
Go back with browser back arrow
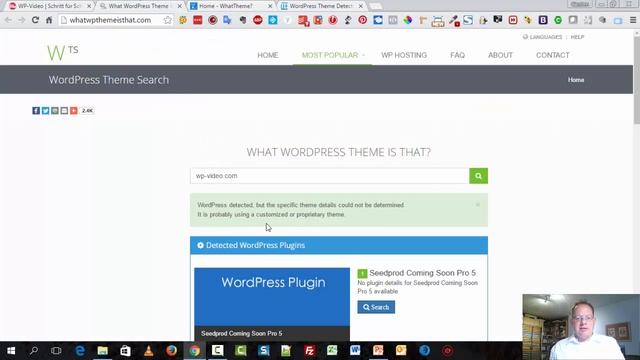click(8, 20)
